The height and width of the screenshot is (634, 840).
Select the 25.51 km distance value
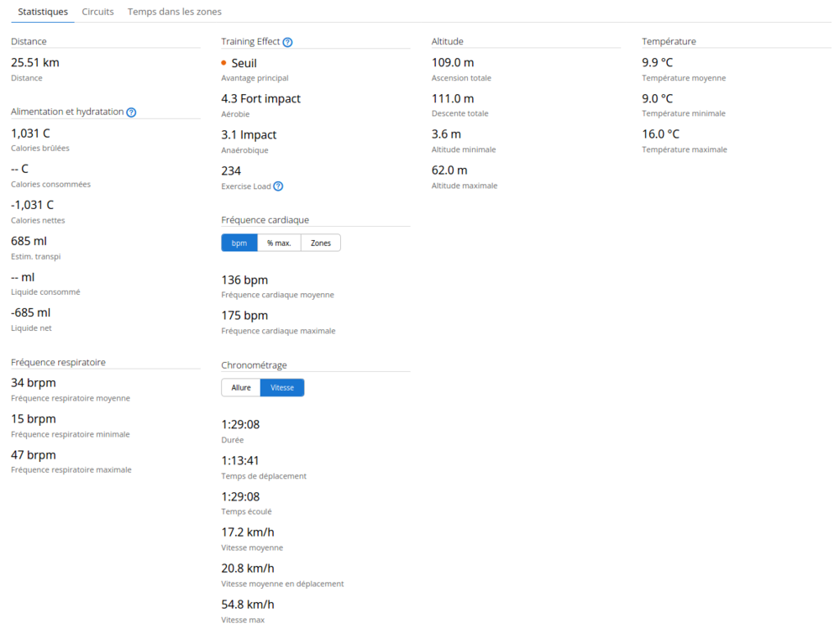(35, 62)
